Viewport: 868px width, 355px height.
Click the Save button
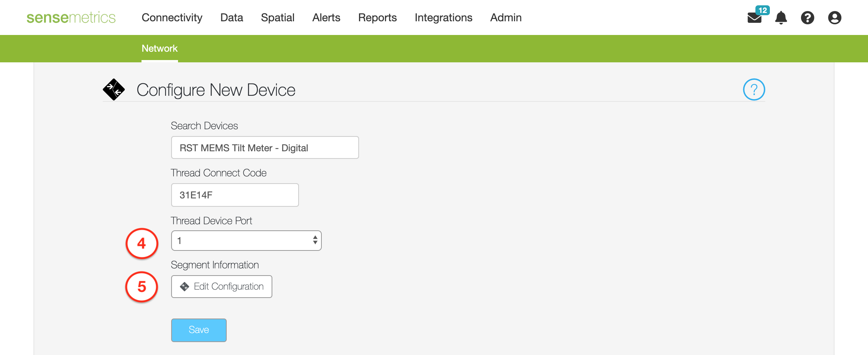(199, 330)
